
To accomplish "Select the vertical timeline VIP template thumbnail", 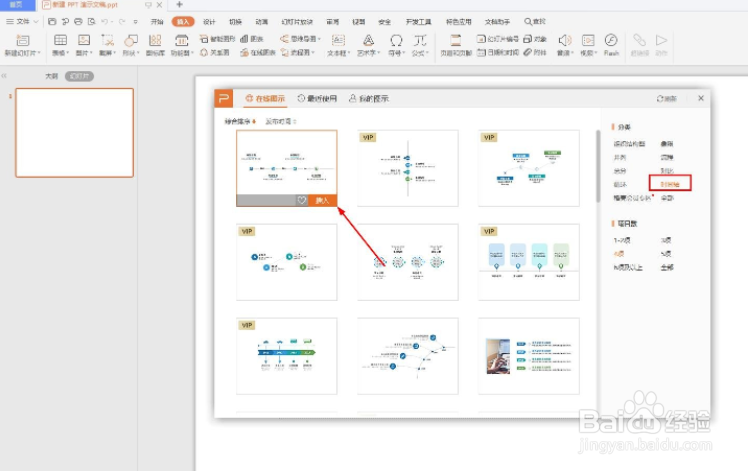I will 408,168.
